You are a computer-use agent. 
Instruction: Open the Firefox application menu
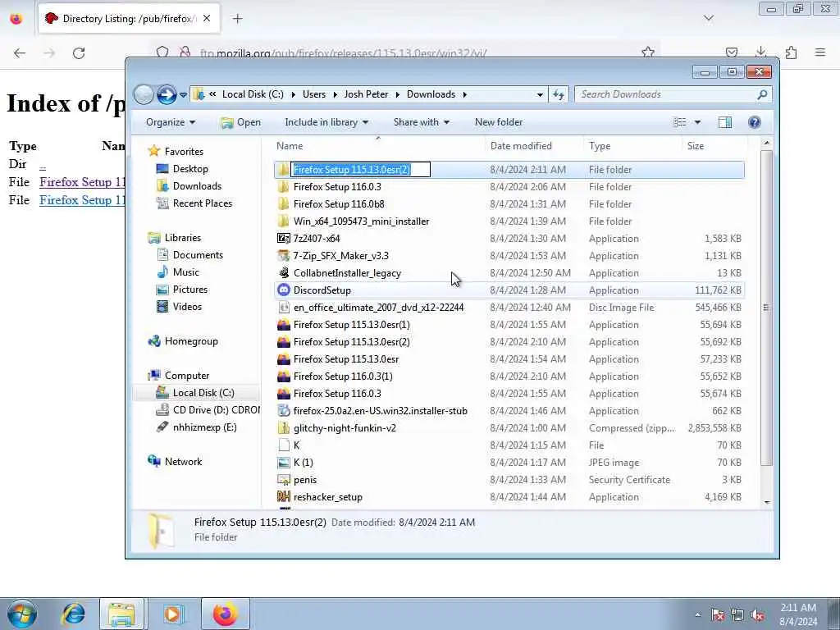pyautogui.click(x=820, y=52)
